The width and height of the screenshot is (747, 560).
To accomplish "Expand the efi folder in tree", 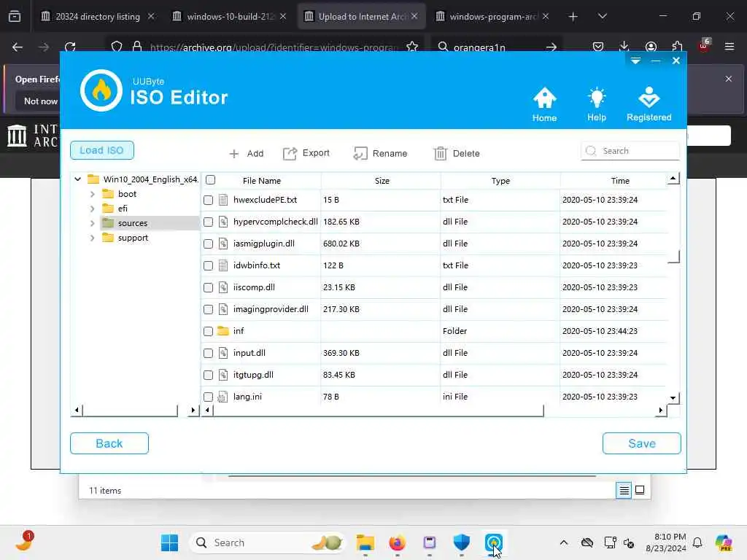I will click(x=93, y=209).
